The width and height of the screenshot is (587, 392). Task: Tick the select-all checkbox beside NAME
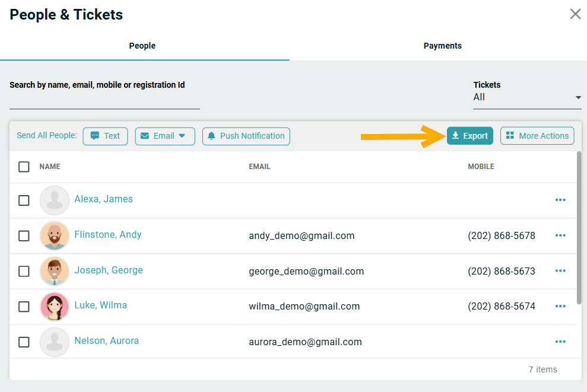pos(24,167)
